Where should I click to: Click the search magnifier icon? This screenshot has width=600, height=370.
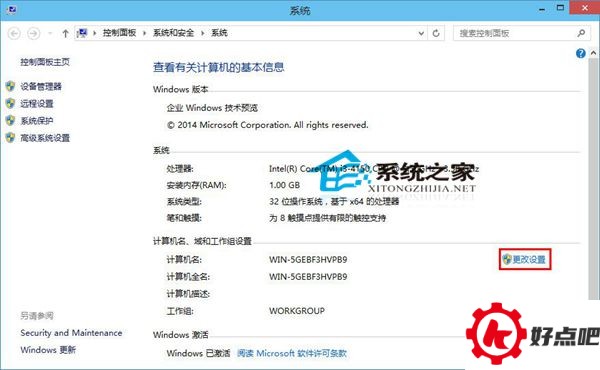[x=581, y=33]
